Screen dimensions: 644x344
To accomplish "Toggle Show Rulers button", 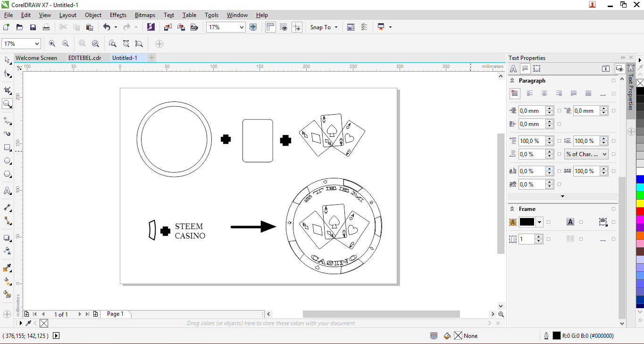I will [x=270, y=27].
